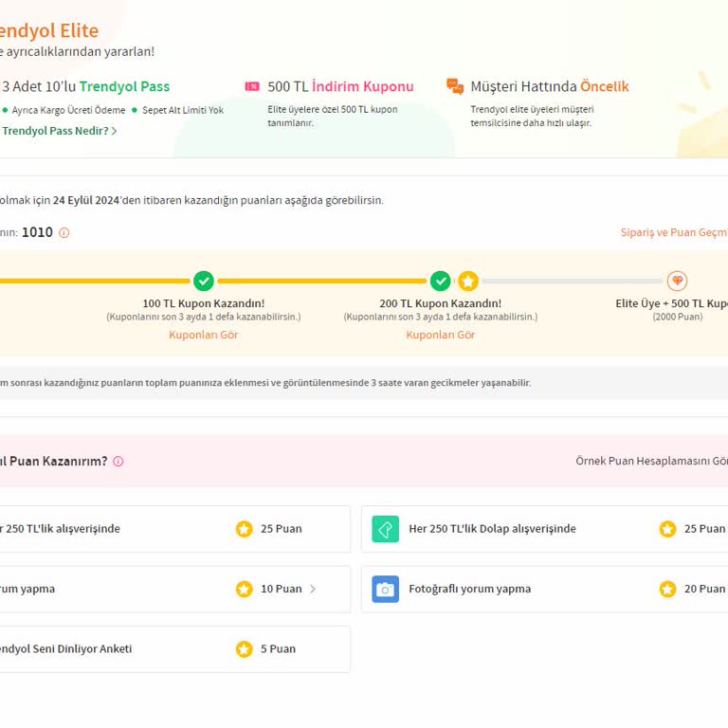Click the 24 Eylül 2024 date text

(86, 201)
